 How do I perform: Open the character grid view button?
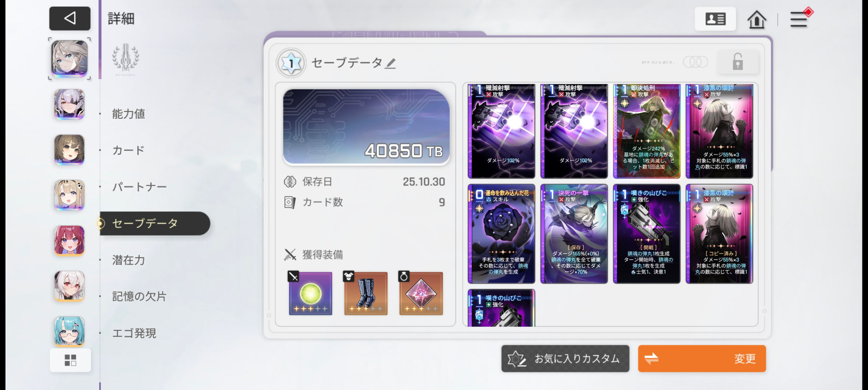(70, 360)
